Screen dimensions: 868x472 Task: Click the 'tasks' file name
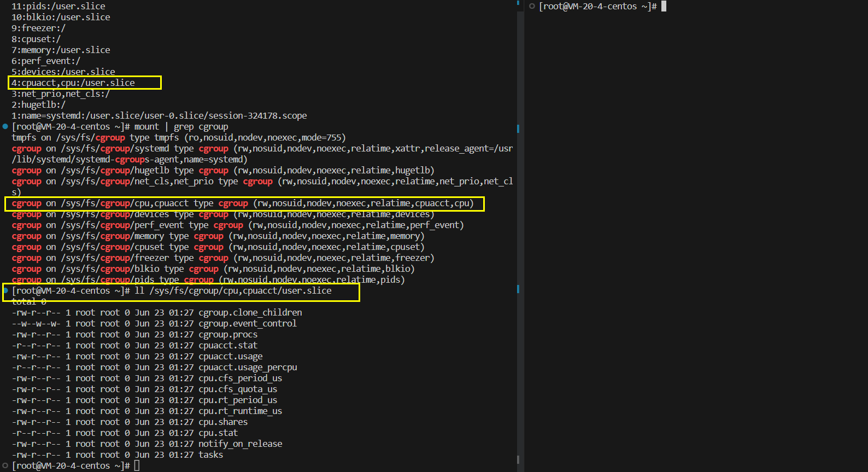click(x=211, y=454)
